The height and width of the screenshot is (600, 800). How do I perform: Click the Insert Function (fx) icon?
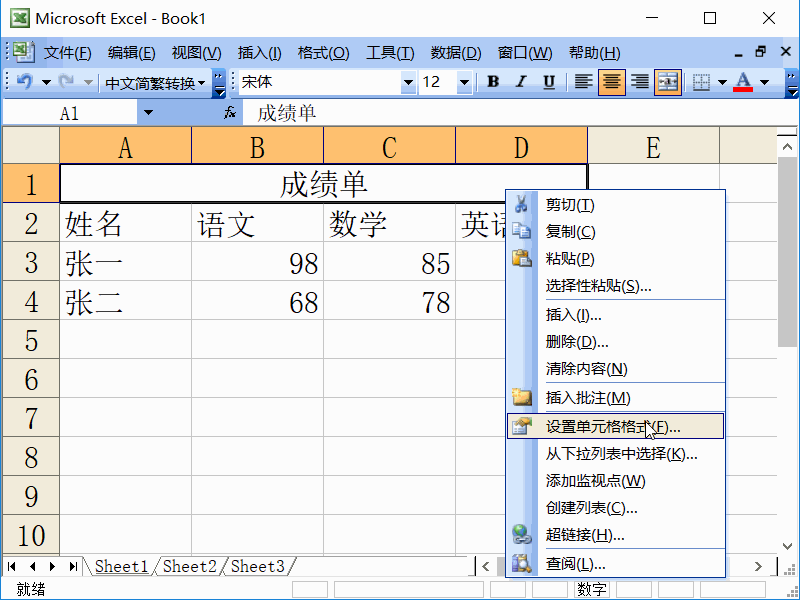pyautogui.click(x=230, y=112)
